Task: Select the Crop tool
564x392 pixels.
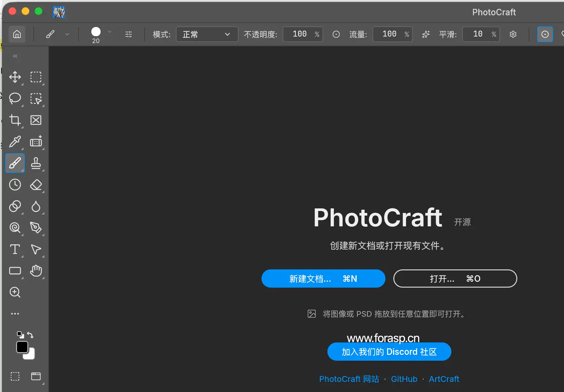Action: click(15, 120)
